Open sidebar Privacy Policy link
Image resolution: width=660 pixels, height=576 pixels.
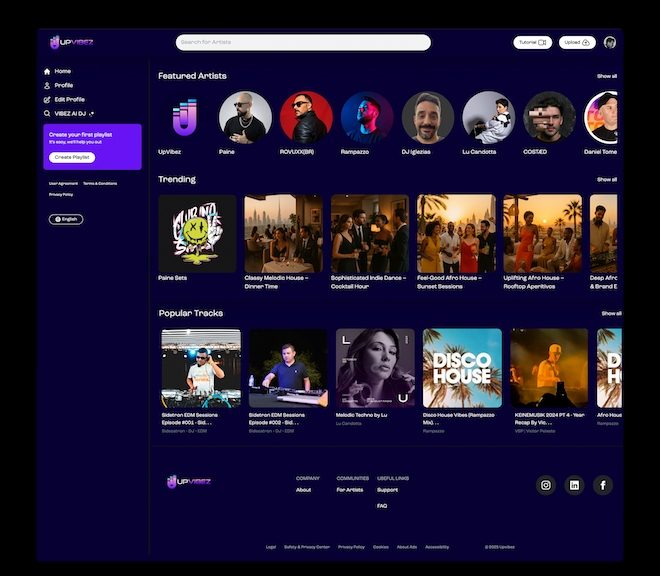(61, 195)
